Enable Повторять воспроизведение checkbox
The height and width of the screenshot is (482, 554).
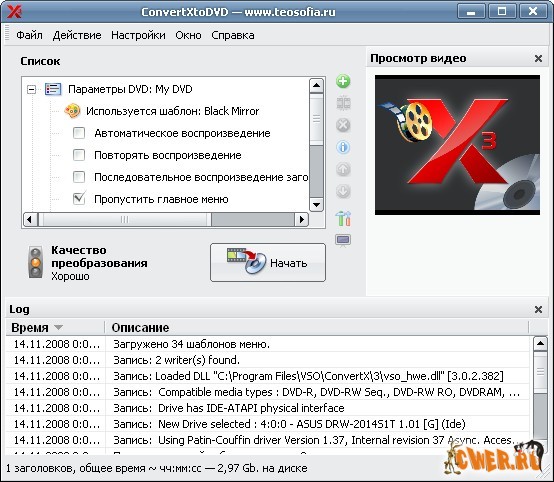tap(79, 155)
